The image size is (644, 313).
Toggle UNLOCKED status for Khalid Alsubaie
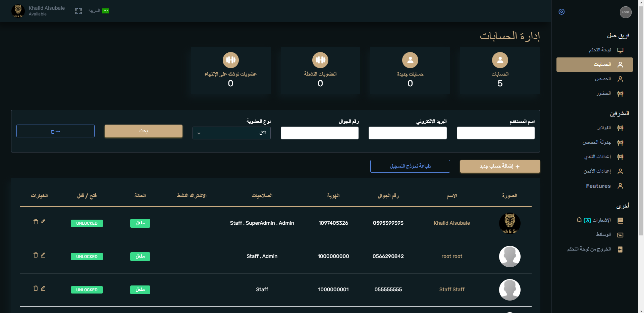click(87, 223)
